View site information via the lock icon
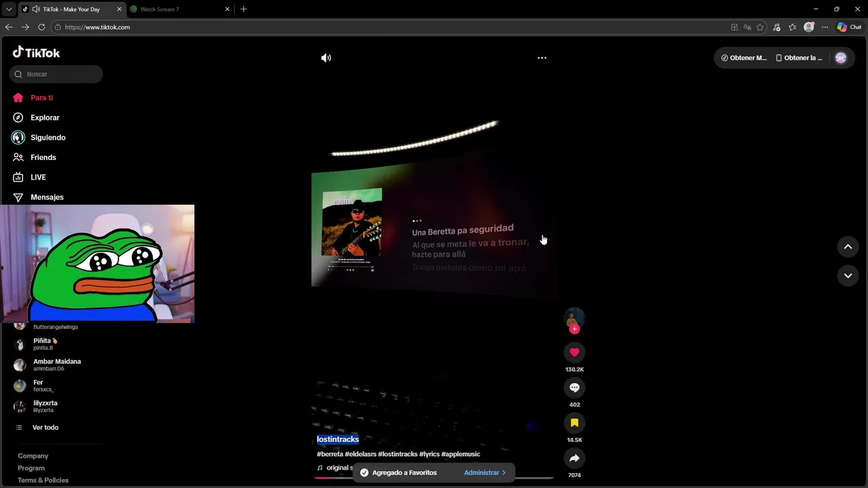 click(x=58, y=27)
